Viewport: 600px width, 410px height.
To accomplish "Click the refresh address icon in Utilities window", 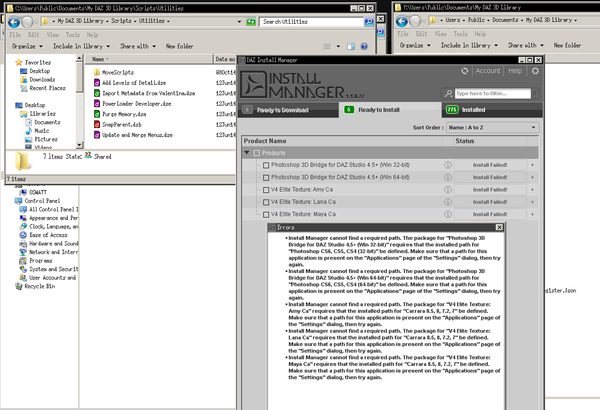I will [251, 22].
